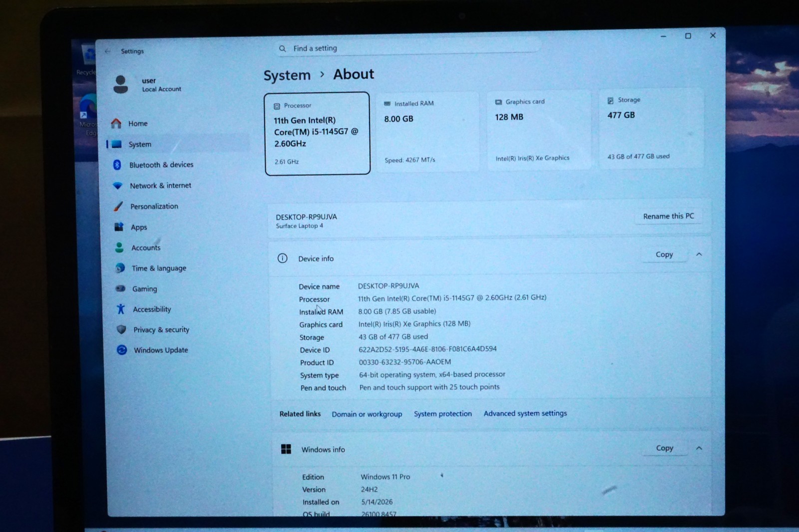
Task: Click the Accessibility figure icon
Action: pyautogui.click(x=121, y=309)
